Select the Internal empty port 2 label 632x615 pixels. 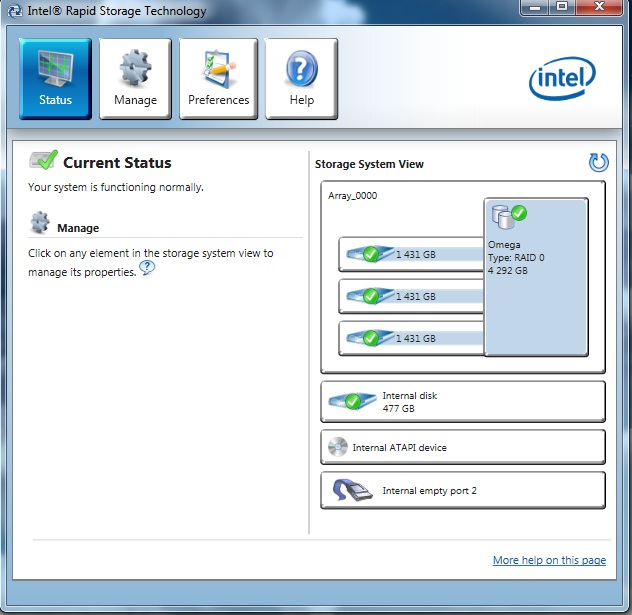(429, 491)
